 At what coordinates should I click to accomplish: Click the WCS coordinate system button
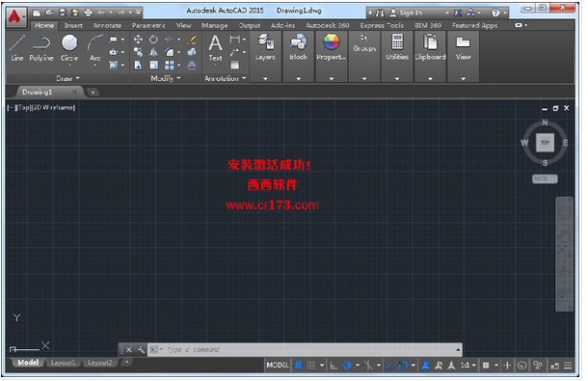click(545, 179)
